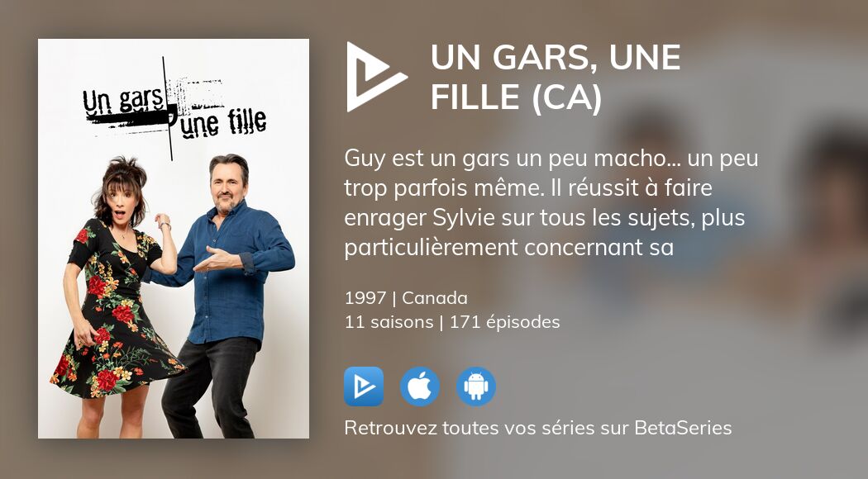The width and height of the screenshot is (868, 479).
Task: Open the Un gars, une fille poster
Action: (174, 239)
